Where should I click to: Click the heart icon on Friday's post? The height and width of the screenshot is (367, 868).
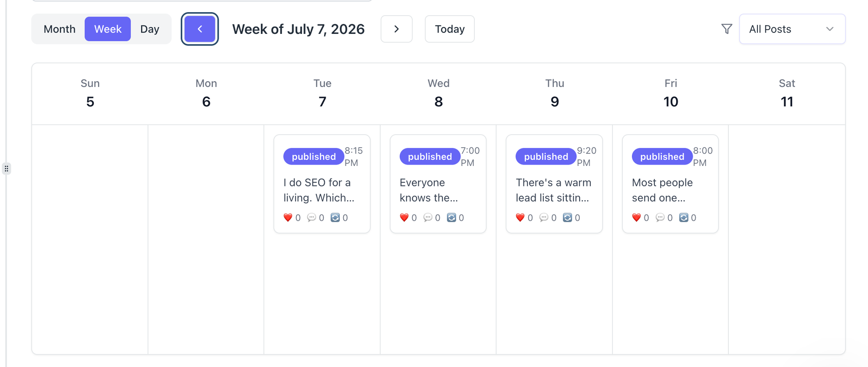click(636, 218)
